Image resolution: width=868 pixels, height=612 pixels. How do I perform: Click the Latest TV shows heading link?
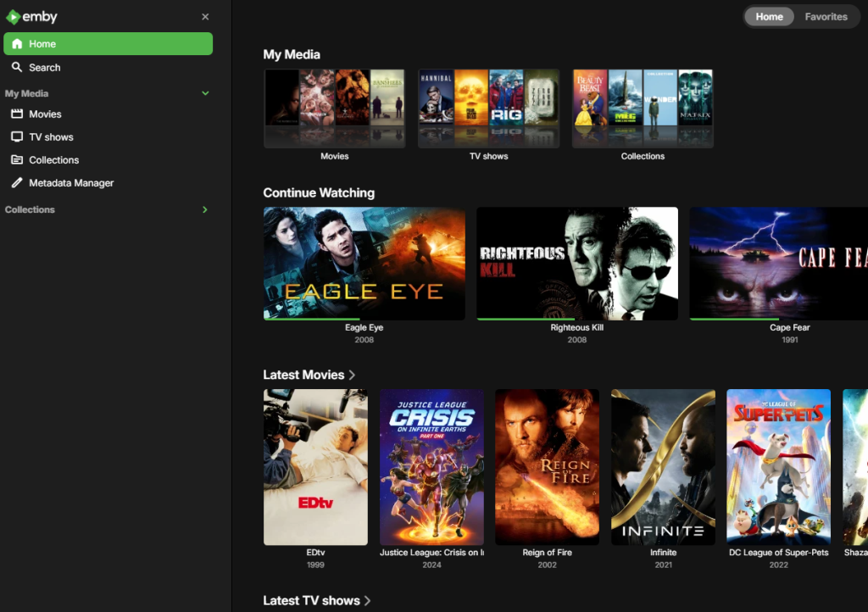(x=311, y=601)
